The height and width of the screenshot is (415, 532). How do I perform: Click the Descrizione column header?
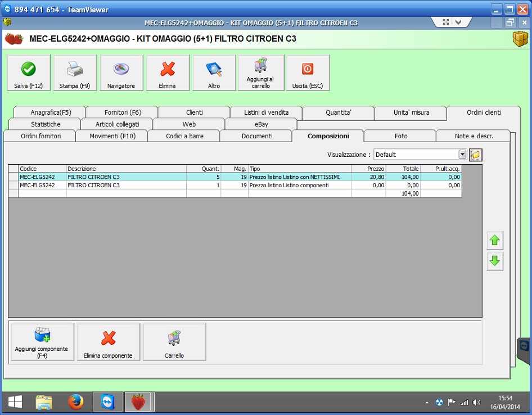126,169
